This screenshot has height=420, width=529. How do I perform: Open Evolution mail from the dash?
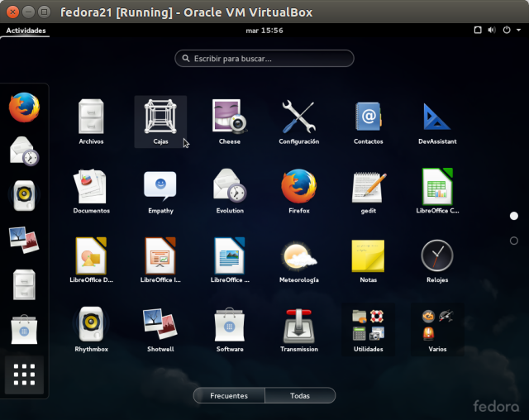click(24, 151)
